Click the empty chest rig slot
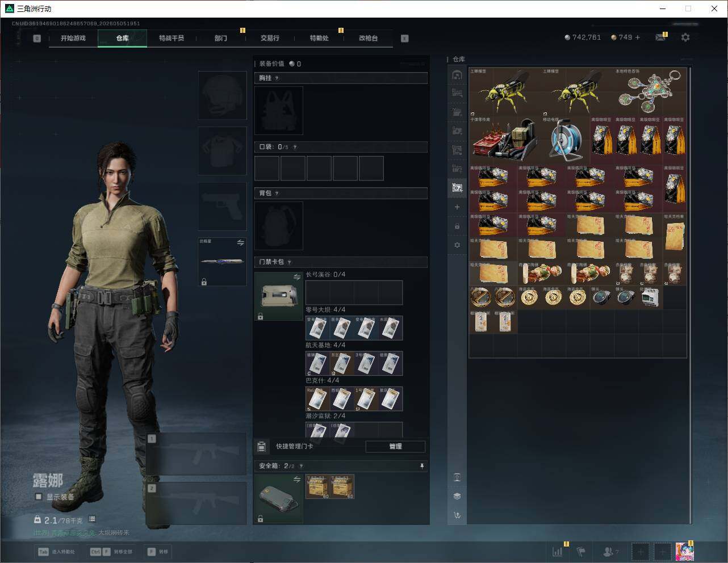Image resolution: width=728 pixels, height=563 pixels. tap(279, 111)
